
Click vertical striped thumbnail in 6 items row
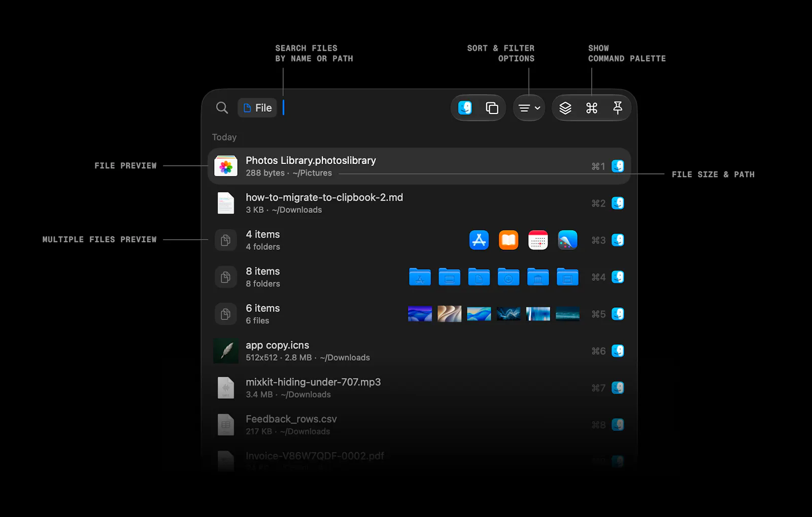click(x=538, y=314)
